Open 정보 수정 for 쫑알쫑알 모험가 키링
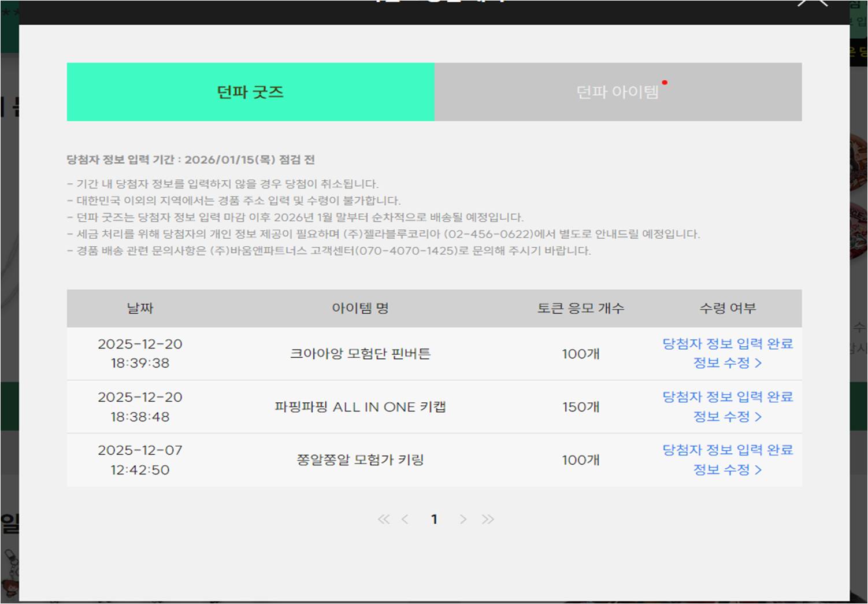Viewport: 868px width, 604px height. 727,470
